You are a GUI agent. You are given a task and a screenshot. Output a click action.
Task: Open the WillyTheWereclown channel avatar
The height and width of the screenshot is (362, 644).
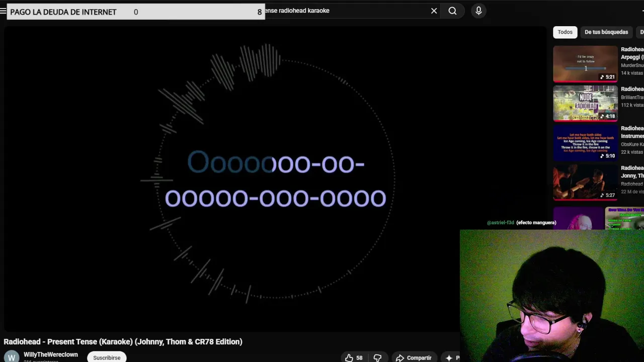click(11, 356)
